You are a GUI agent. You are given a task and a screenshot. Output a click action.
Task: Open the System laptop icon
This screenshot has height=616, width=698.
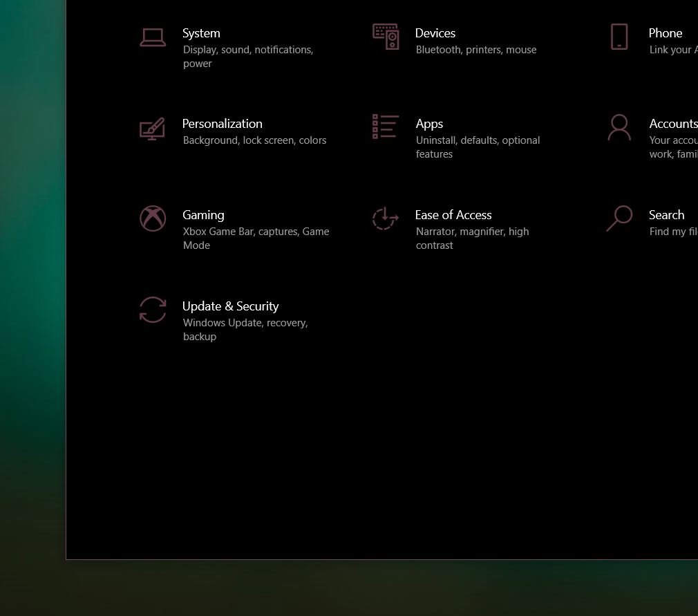pyautogui.click(x=153, y=37)
